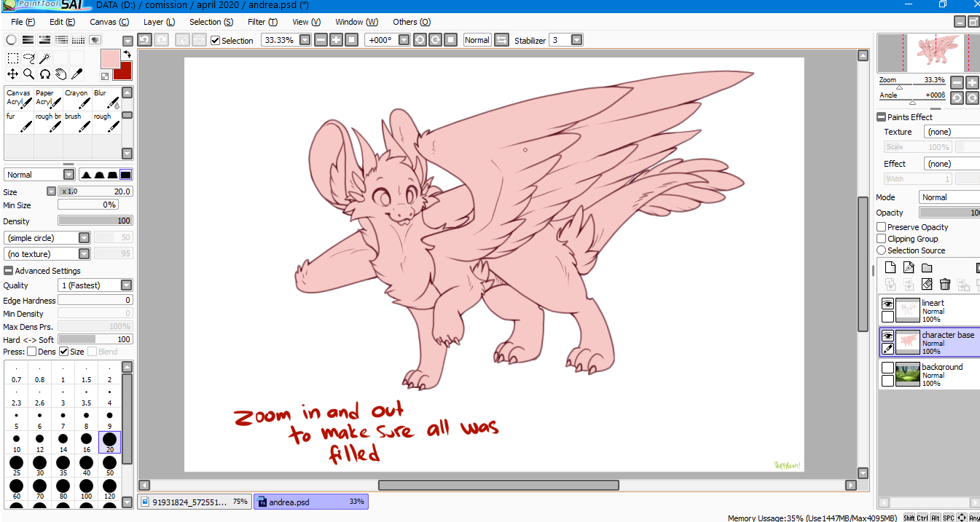Choose the Blur brush
Image resolution: width=980 pixels, height=522 pixels.
[x=106, y=98]
